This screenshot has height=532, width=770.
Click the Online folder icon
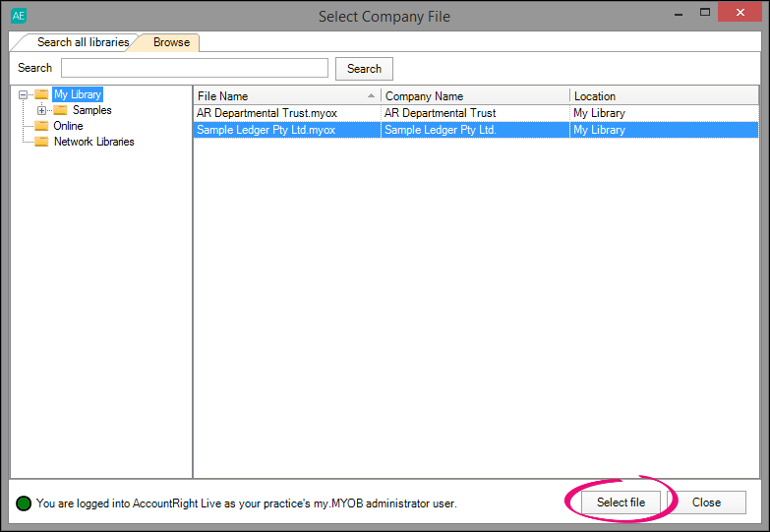tap(41, 127)
